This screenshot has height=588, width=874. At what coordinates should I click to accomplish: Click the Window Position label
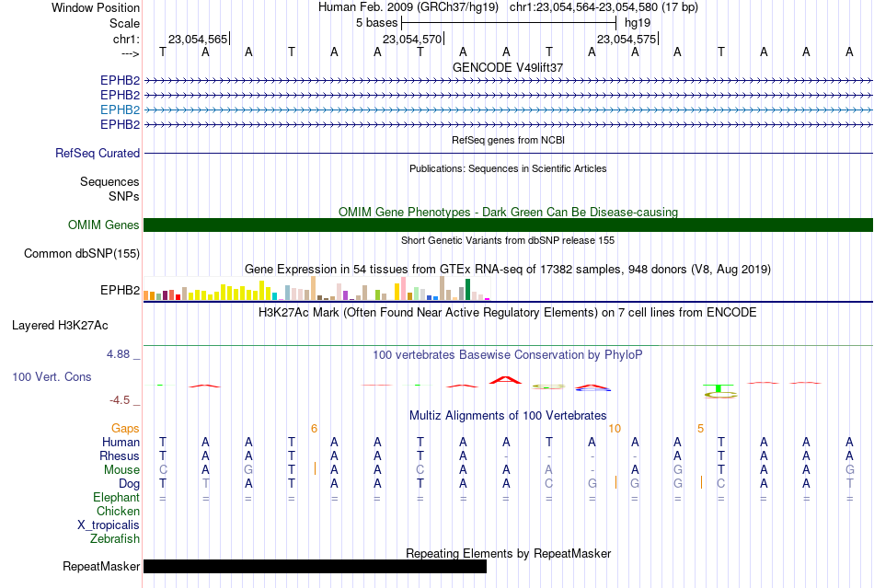(96, 7)
